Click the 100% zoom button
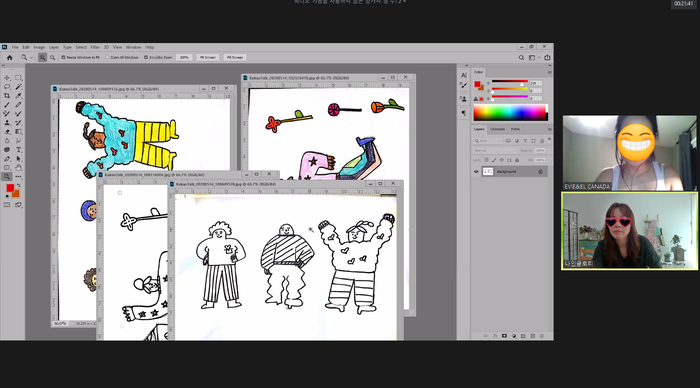The width and height of the screenshot is (700, 388). click(184, 58)
